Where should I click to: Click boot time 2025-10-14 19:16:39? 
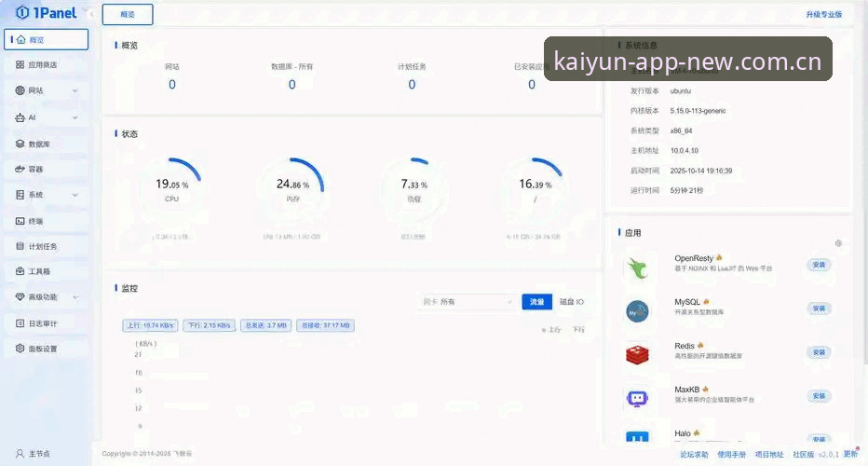700,171
